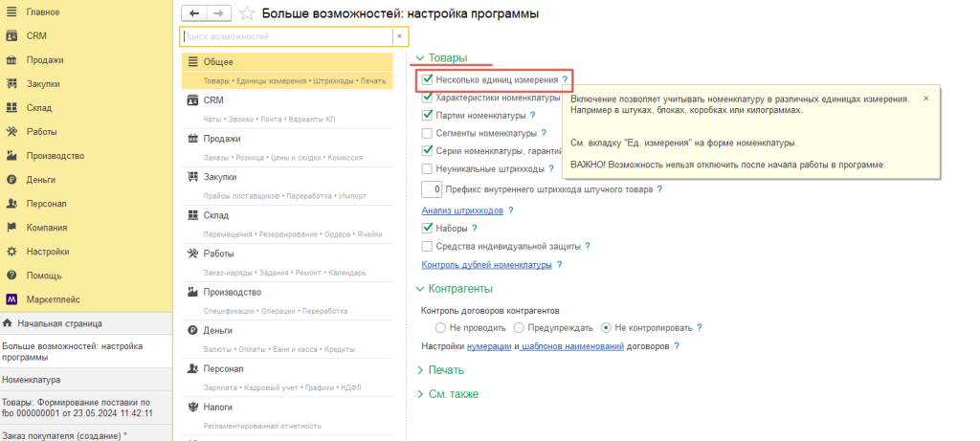
Task: Open the шаблонов наименований link
Action: [573, 345]
